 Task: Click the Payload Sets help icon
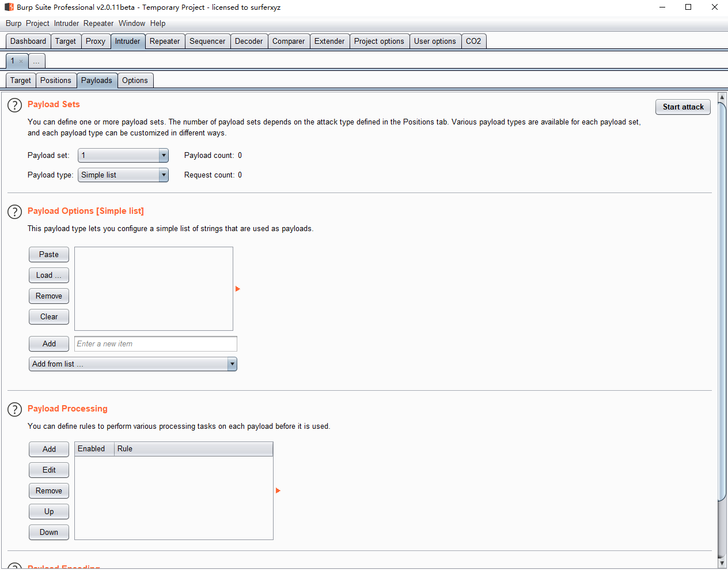coord(14,105)
